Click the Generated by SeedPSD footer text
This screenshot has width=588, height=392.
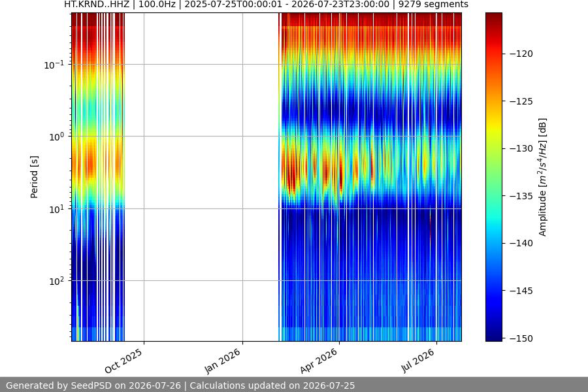[x=180, y=385]
